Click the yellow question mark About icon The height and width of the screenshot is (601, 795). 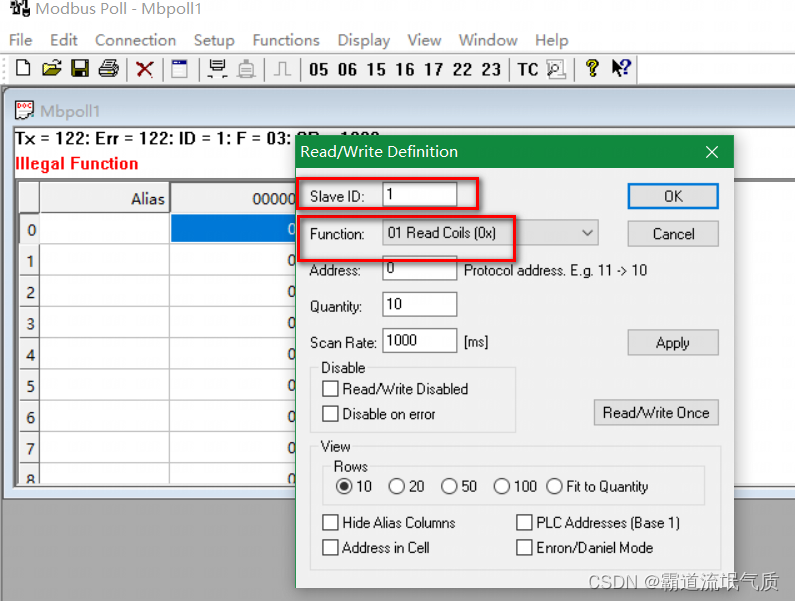[x=592, y=68]
